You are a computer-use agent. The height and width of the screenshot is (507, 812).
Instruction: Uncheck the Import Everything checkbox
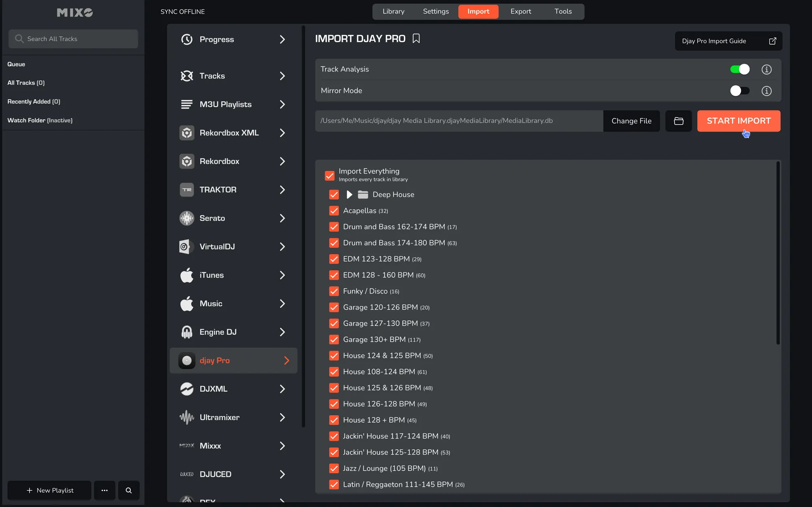[330, 175]
